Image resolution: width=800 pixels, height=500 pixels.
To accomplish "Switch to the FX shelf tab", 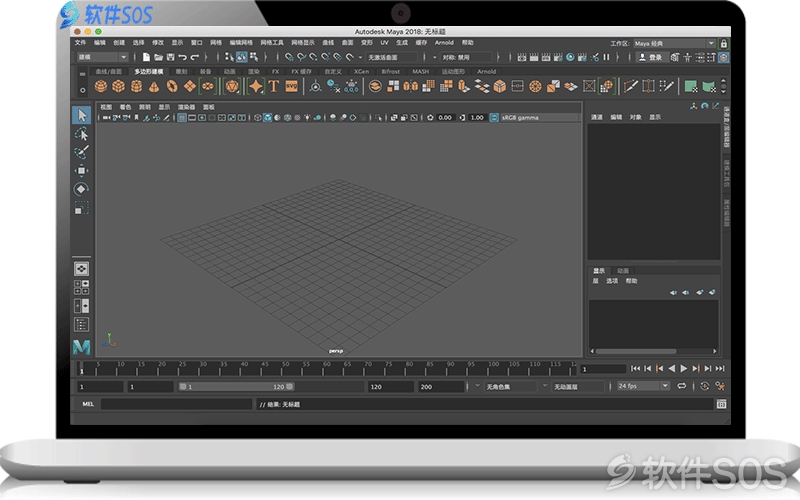I will pos(275,71).
